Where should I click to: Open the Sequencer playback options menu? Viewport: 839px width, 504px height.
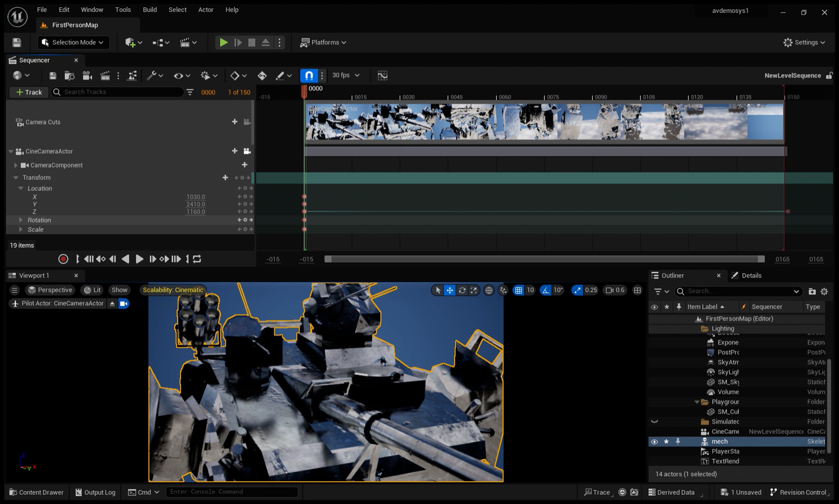(209, 75)
